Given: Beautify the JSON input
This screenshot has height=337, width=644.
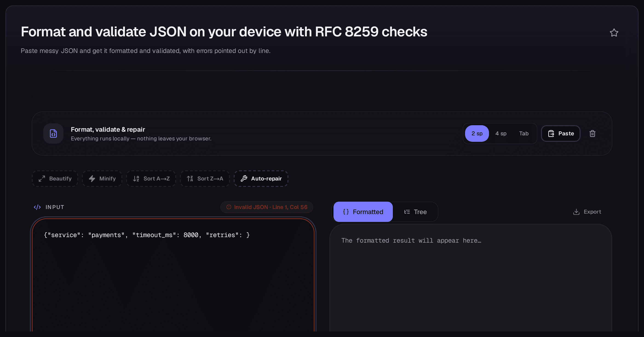Looking at the screenshot, I should pos(55,179).
